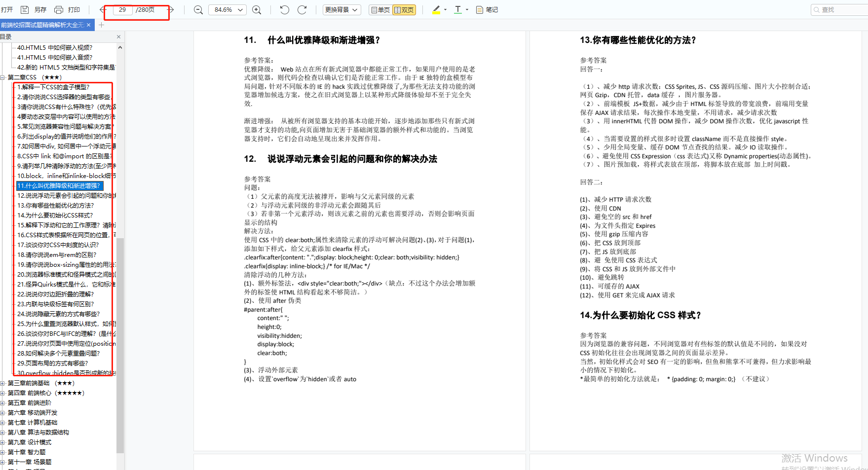Click heading 14.为什么要初始化 CSS 样式?
The height and width of the screenshot is (470, 868).
tap(641, 315)
